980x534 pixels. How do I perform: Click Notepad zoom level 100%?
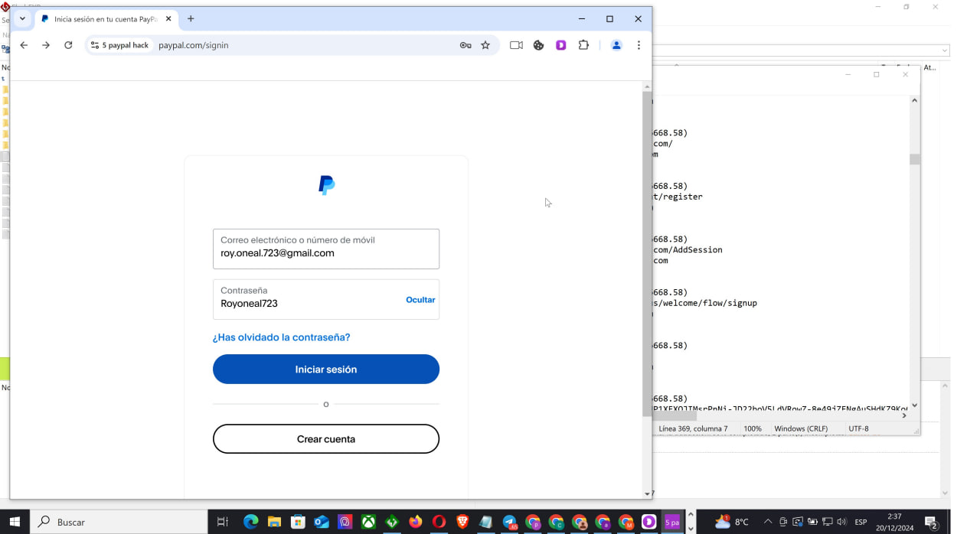tap(753, 428)
